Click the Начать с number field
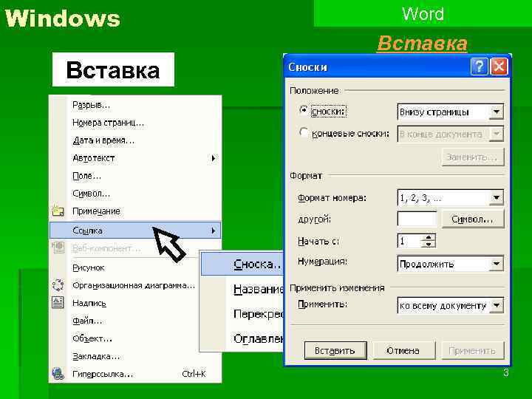 [410, 241]
